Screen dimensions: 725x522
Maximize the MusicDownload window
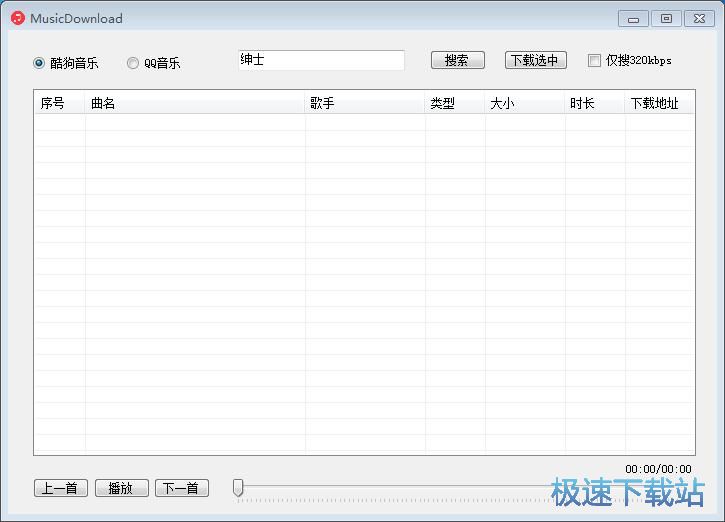(x=666, y=19)
